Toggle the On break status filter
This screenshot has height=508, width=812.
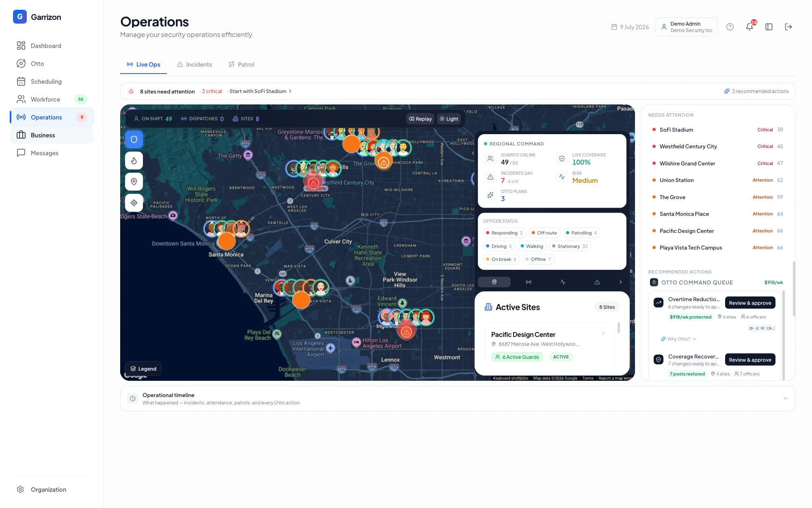[501, 259]
